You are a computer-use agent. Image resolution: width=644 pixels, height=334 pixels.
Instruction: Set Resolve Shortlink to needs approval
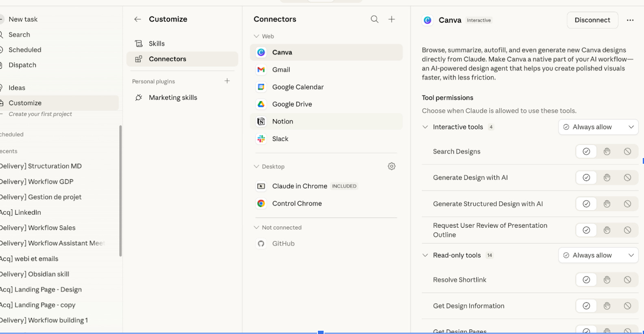point(607,280)
